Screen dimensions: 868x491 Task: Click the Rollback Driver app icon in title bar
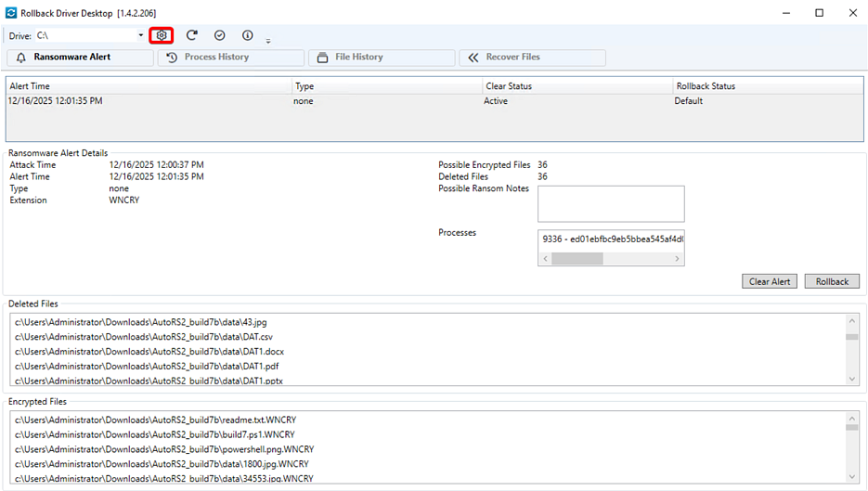coord(10,13)
